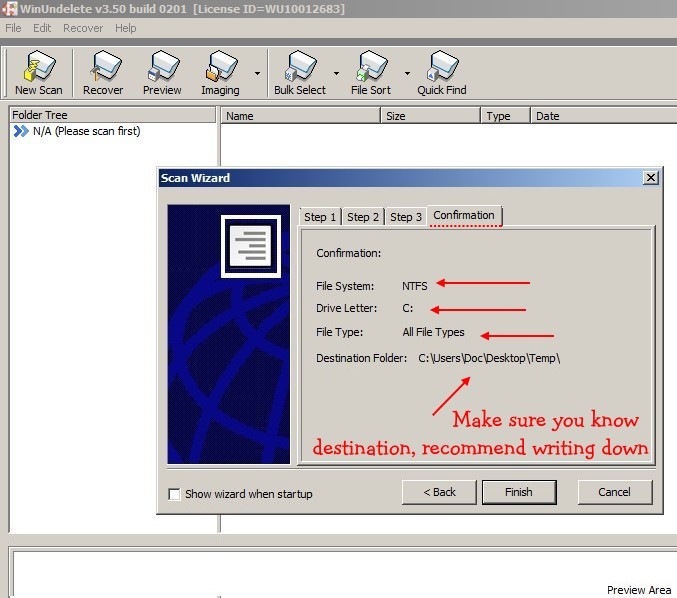Image resolution: width=677 pixels, height=598 pixels.
Task: Click the Bulk Select icon
Action: 299,68
